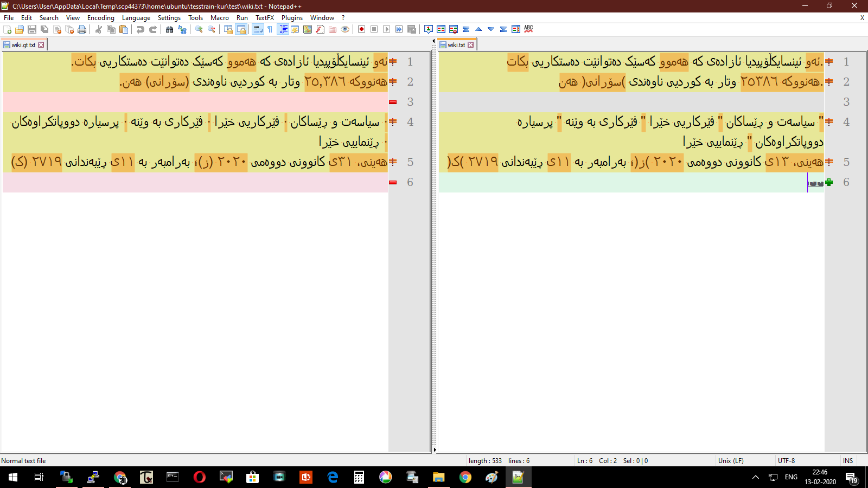
Task: Start macro recording with the record icon
Action: pos(361,29)
